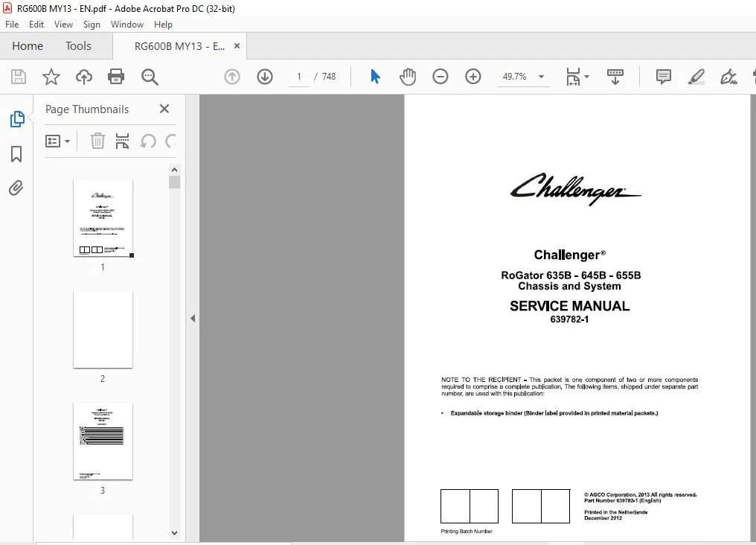
Task: Add a comment with the sticky note tool
Action: [x=664, y=77]
